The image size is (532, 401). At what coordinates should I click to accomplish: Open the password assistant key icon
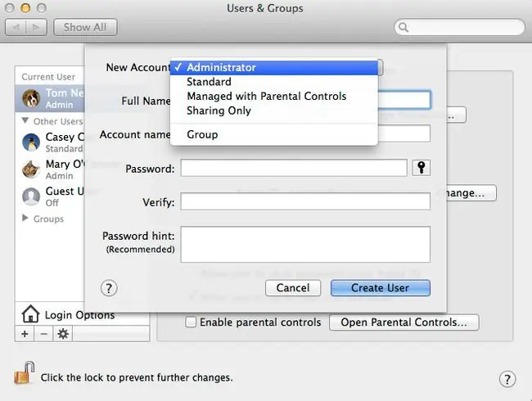(x=421, y=168)
